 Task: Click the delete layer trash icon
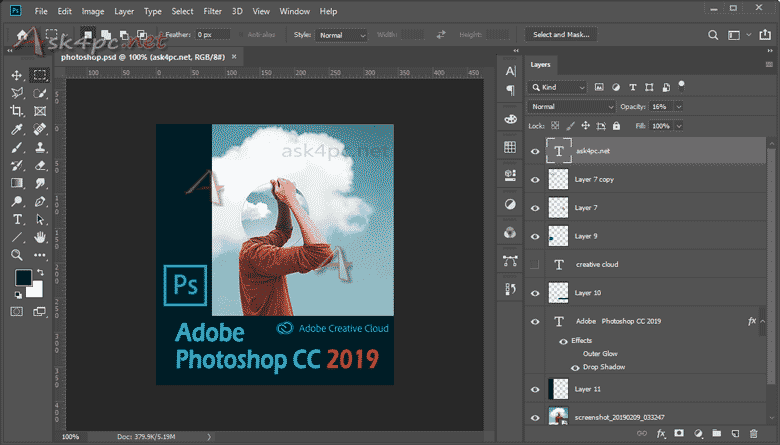[x=753, y=433]
